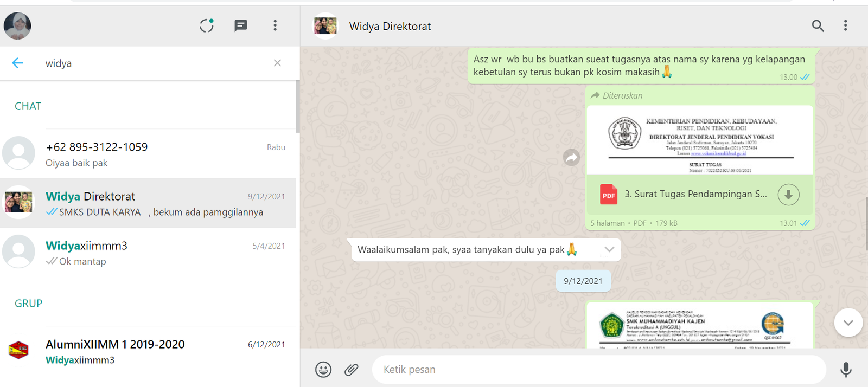Click the Widya Direktorat chat title
This screenshot has width=868, height=387.
(x=390, y=26)
